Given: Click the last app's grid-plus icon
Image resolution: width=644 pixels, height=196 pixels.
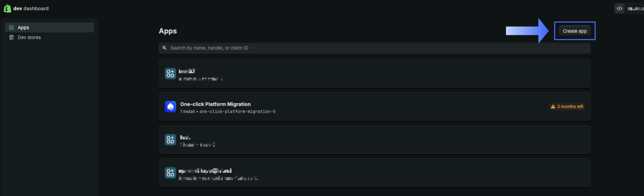Looking at the screenshot, I should tap(170, 173).
